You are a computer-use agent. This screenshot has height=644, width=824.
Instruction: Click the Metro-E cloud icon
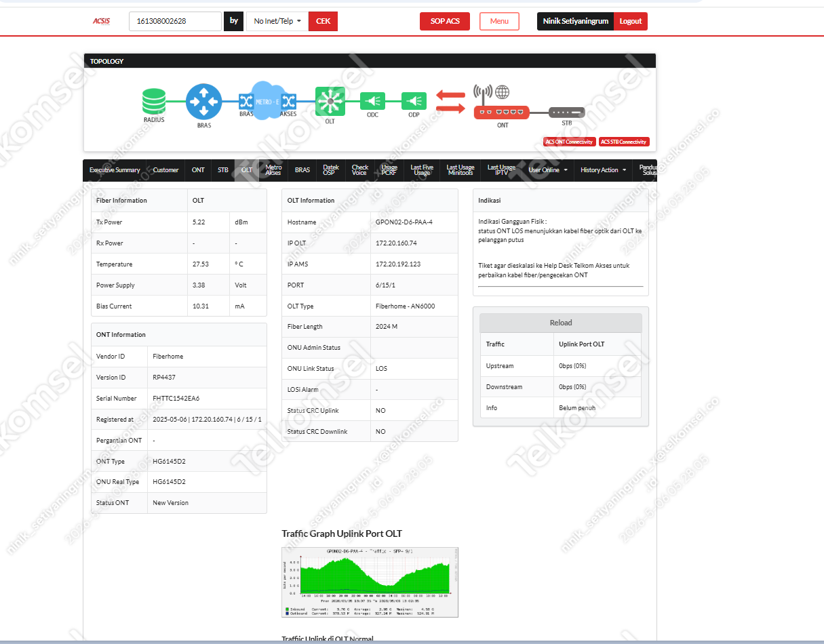(267, 101)
